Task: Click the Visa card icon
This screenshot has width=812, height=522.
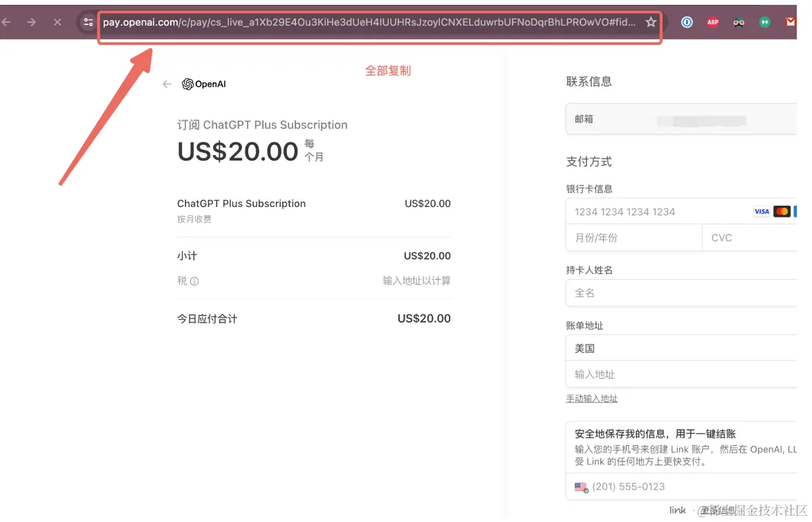Action: tap(762, 211)
